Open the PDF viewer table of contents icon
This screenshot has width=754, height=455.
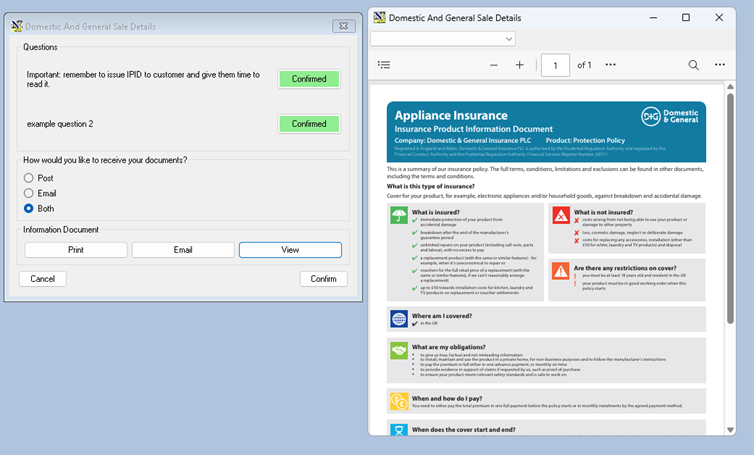pyautogui.click(x=384, y=65)
